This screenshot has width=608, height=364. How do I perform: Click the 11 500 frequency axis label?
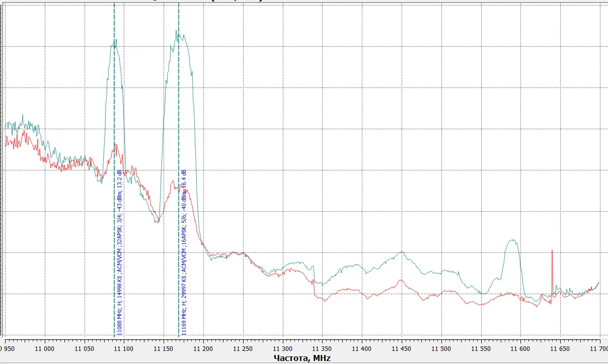tap(441, 348)
